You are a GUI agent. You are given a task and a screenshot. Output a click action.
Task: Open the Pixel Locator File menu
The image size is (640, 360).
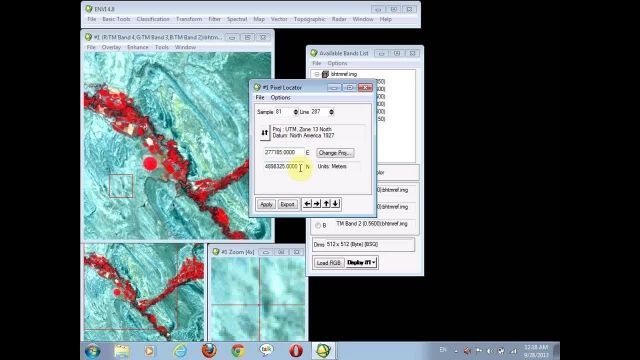[x=260, y=98]
